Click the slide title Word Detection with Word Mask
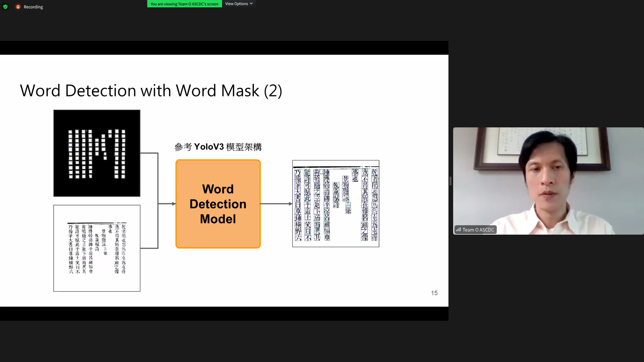644x362 pixels. (151, 90)
